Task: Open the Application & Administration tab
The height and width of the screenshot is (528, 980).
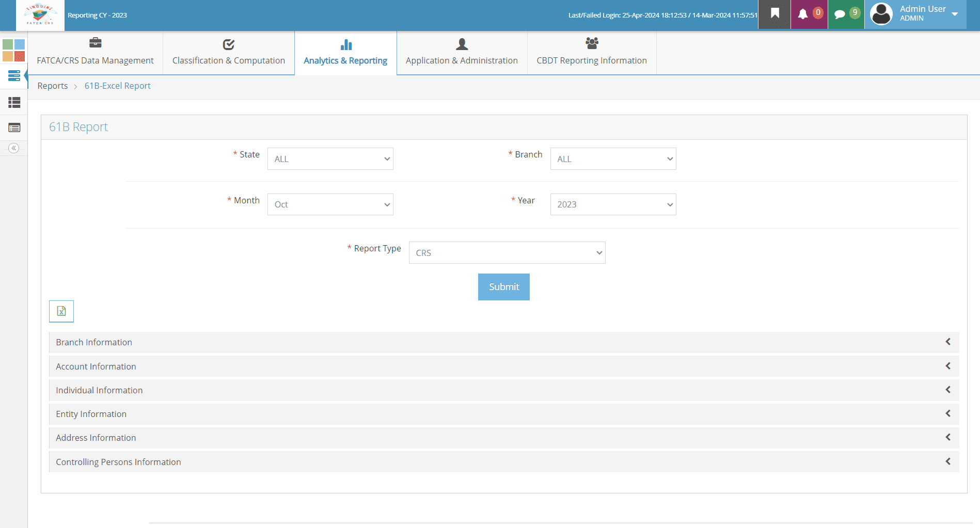Action: pyautogui.click(x=462, y=53)
